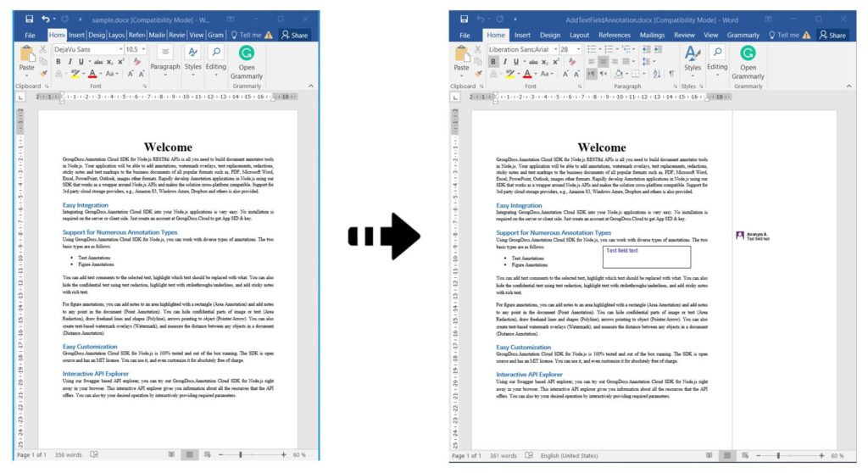Viewport: 868px width, 473px height.
Task: Click Tell me search in sample.docx window
Action: [248, 35]
